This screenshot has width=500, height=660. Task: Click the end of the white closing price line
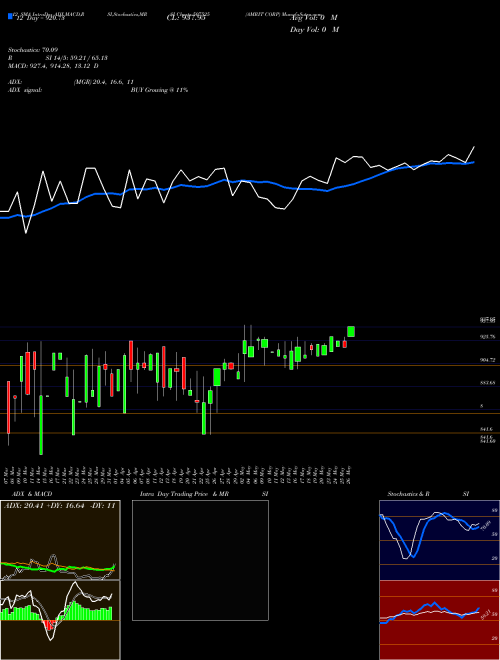coord(474,147)
